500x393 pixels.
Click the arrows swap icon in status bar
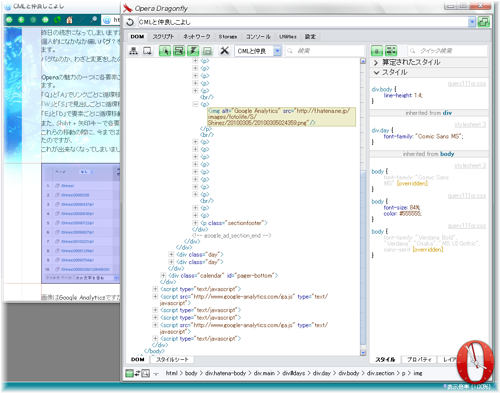coord(138,373)
